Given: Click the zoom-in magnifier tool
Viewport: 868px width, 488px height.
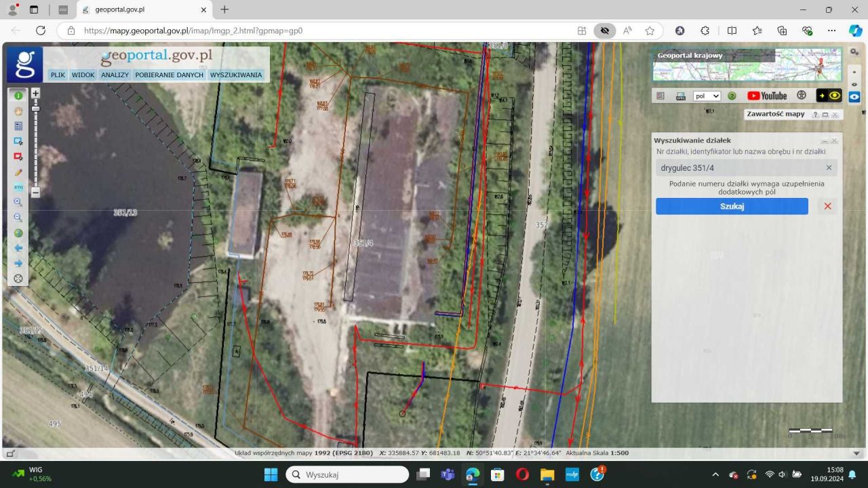Looking at the screenshot, I should [18, 202].
